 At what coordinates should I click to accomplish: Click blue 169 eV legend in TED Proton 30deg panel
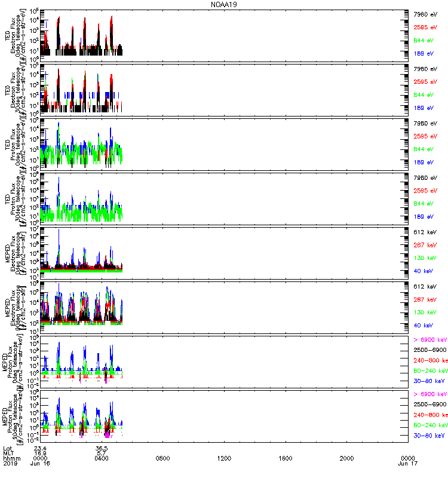tap(424, 217)
